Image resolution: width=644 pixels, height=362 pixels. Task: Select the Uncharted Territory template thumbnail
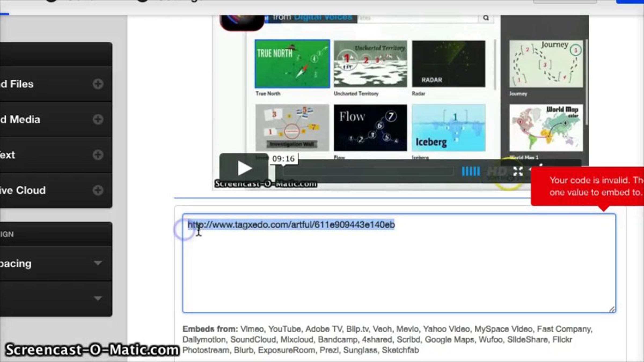coord(370,64)
